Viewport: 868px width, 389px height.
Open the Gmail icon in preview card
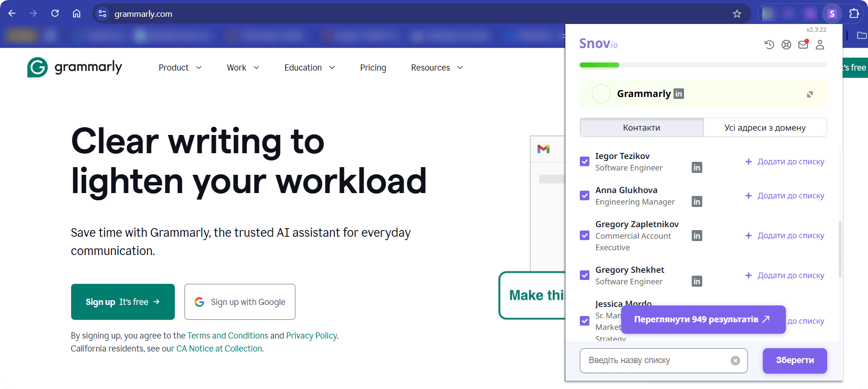pos(543,149)
